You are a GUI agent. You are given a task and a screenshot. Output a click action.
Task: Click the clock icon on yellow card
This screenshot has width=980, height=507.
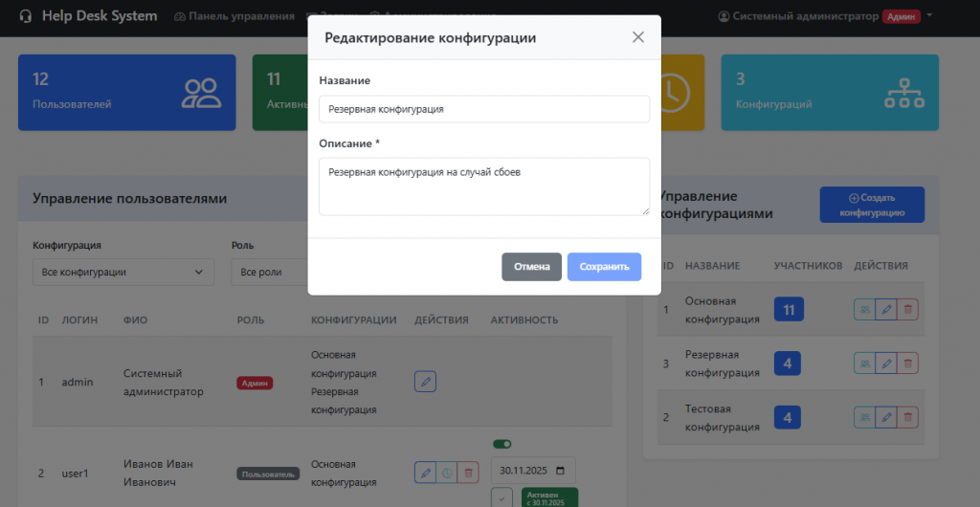(674, 93)
